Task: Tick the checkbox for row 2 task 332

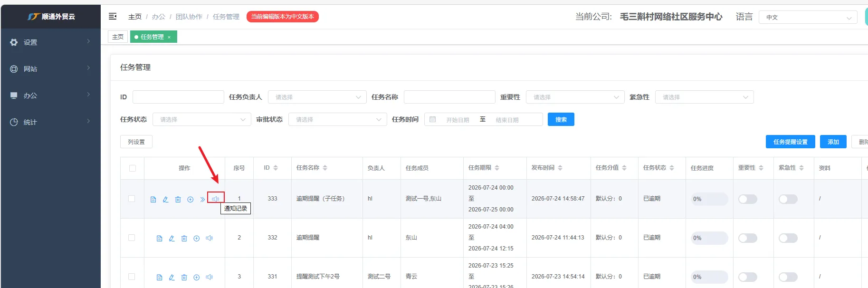Action: click(x=132, y=238)
